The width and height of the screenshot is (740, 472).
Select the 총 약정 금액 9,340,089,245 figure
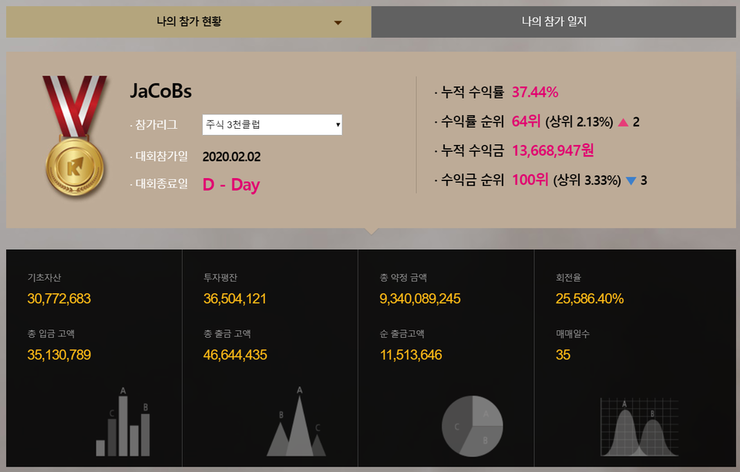tap(420, 299)
